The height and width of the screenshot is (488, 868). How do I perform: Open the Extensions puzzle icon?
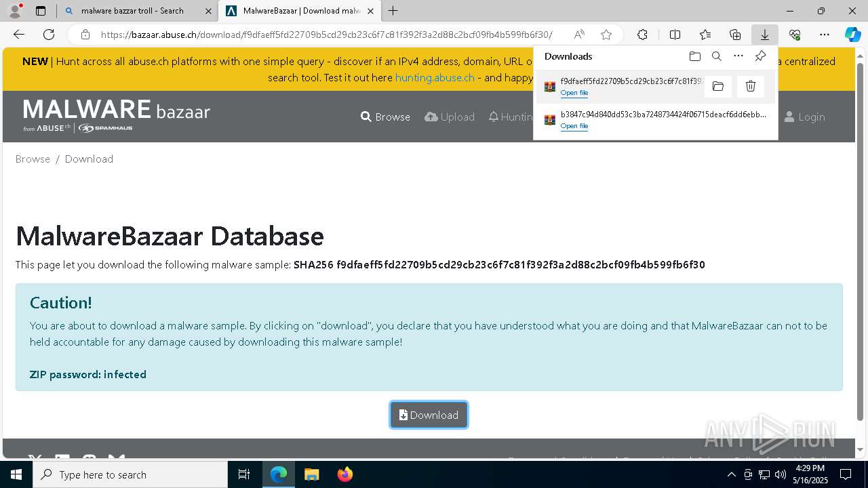(x=642, y=35)
